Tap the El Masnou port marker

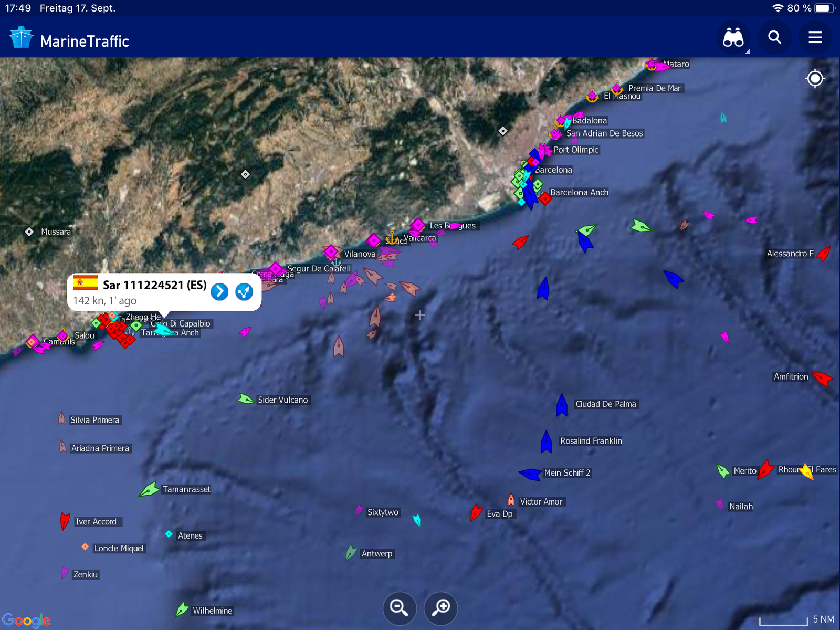point(592,96)
